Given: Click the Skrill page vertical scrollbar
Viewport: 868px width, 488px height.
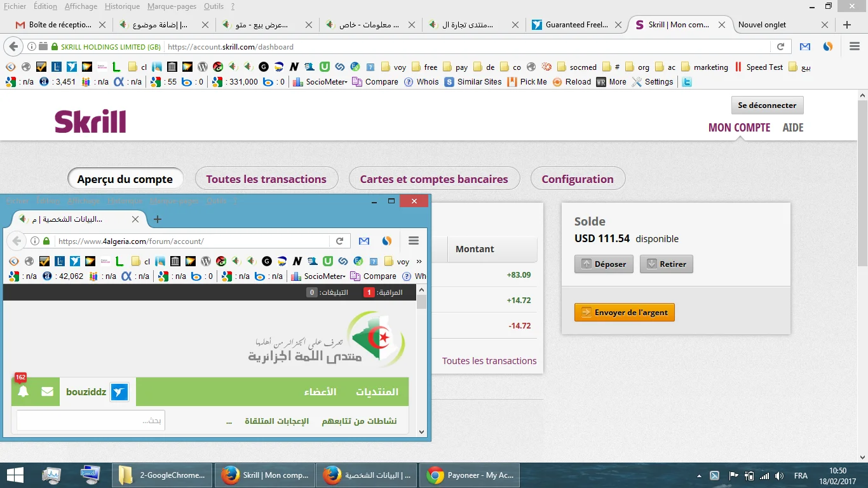Looking at the screenshot, I should pyautogui.click(x=862, y=191).
